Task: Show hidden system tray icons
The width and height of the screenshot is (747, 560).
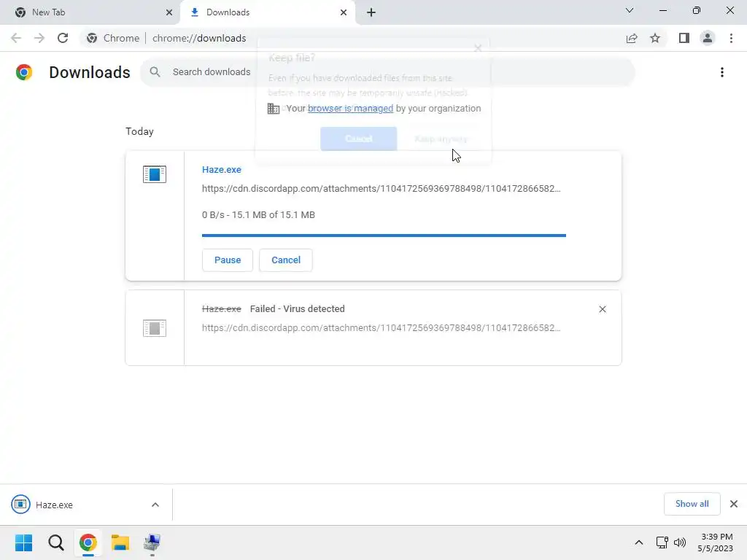Action: (x=639, y=542)
